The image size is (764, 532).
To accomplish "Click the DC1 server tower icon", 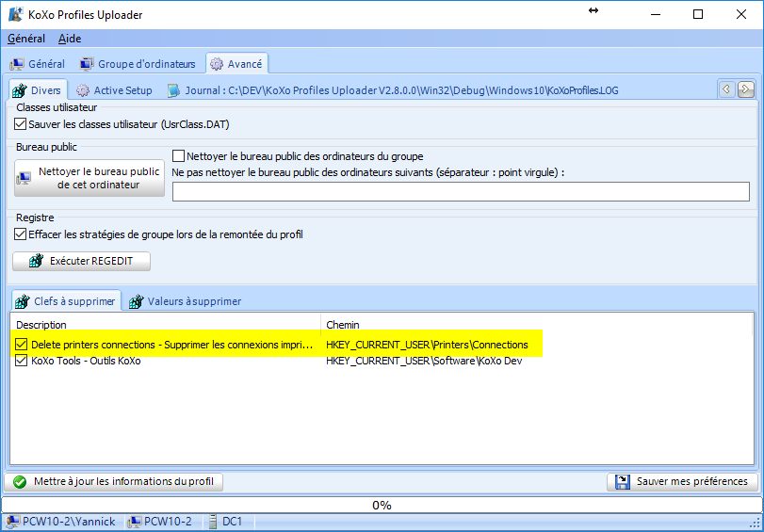I will point(213,522).
